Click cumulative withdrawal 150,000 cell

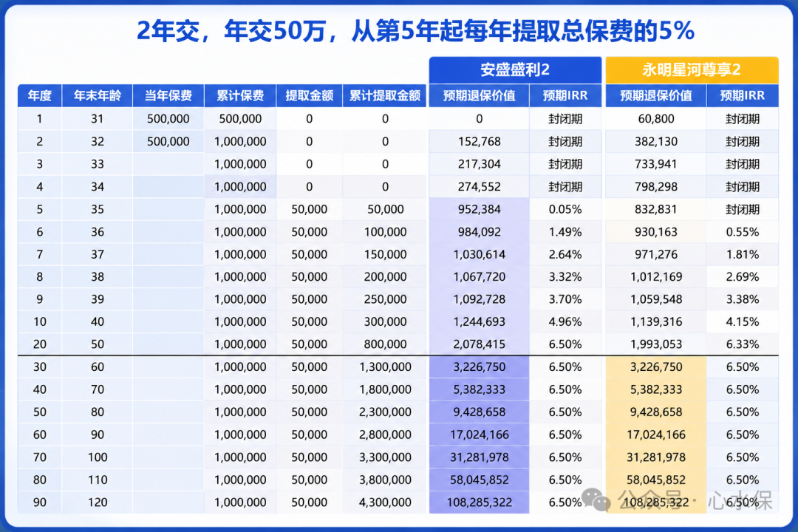tap(385, 254)
